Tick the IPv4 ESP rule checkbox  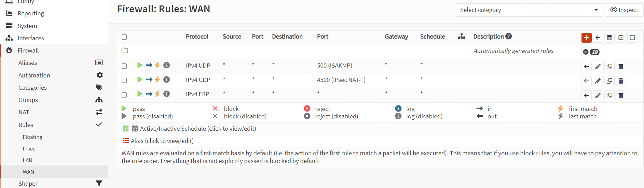[124, 95]
